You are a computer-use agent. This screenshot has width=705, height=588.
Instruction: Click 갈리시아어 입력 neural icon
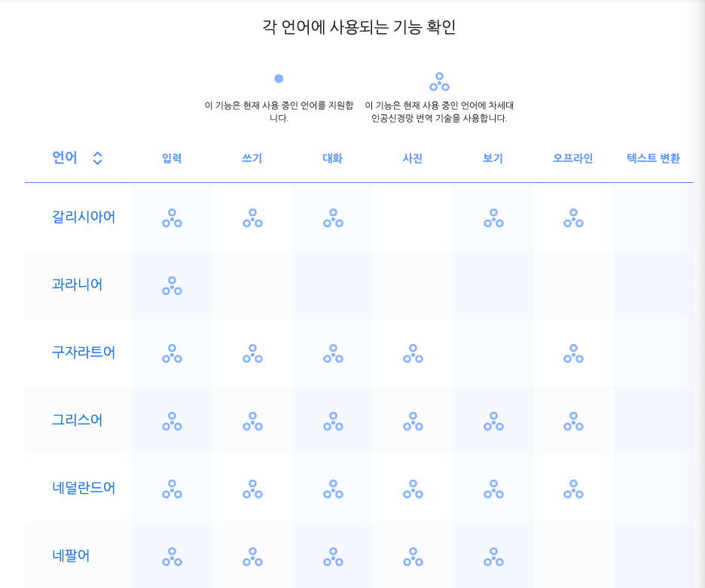[x=172, y=218]
